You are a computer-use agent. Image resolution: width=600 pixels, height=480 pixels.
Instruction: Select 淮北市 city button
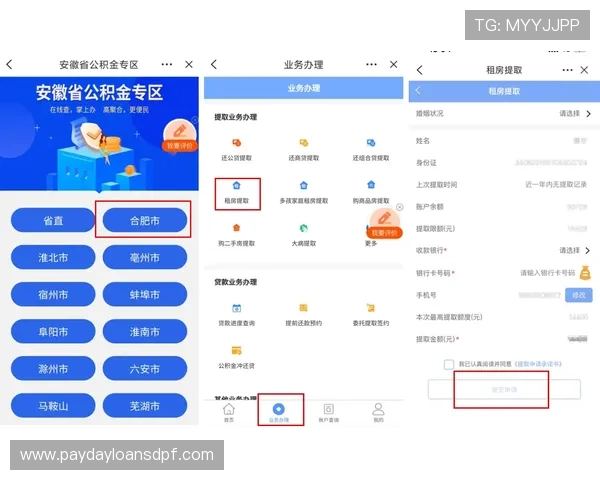click(x=53, y=257)
